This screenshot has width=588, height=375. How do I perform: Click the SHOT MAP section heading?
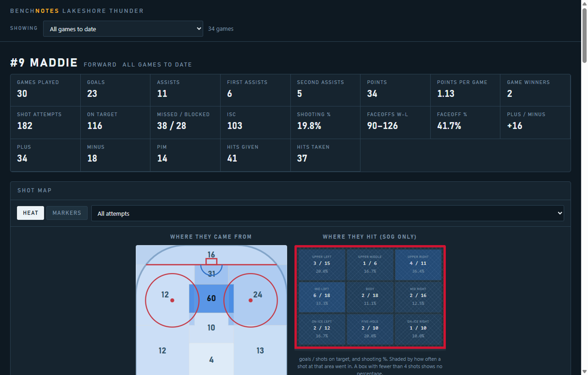[34, 190]
